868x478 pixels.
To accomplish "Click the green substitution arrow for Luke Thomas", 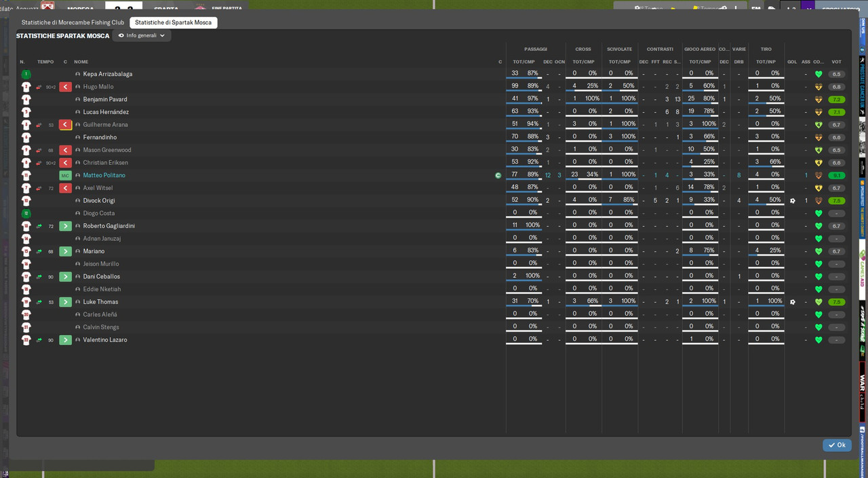I will (x=65, y=302).
